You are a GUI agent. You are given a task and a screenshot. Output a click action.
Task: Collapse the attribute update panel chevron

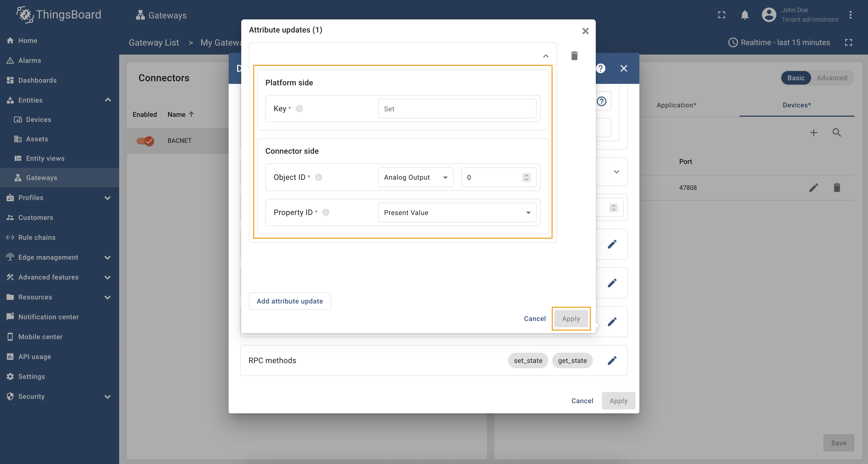point(546,56)
